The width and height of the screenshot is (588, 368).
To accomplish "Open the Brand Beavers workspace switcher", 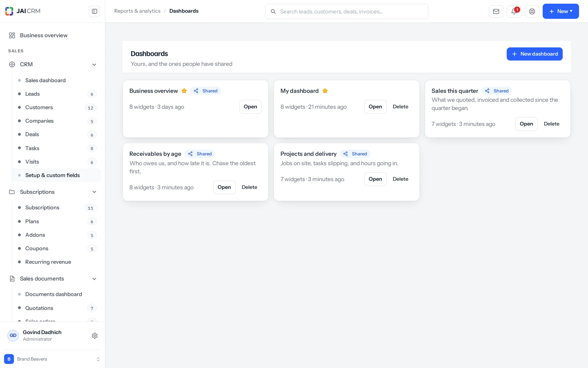I will (52, 359).
